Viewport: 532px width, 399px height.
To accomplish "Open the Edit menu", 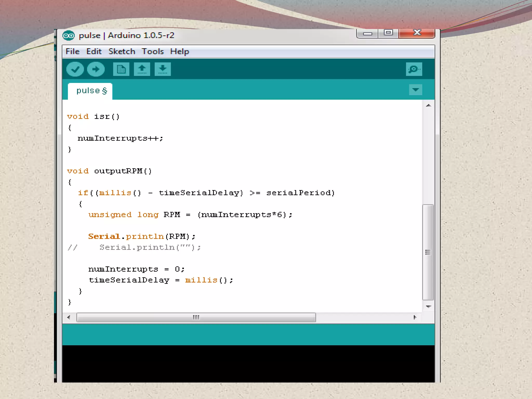I will 94,51.
